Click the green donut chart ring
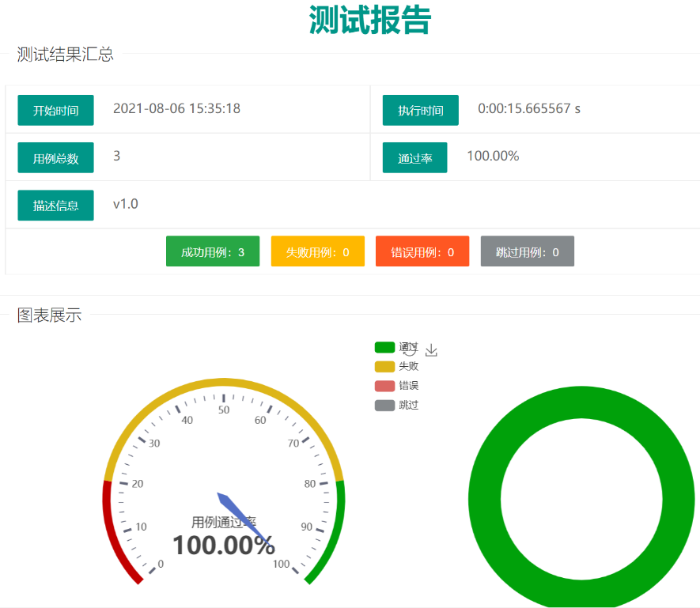Screen dimensions: 700x608 [485, 498]
